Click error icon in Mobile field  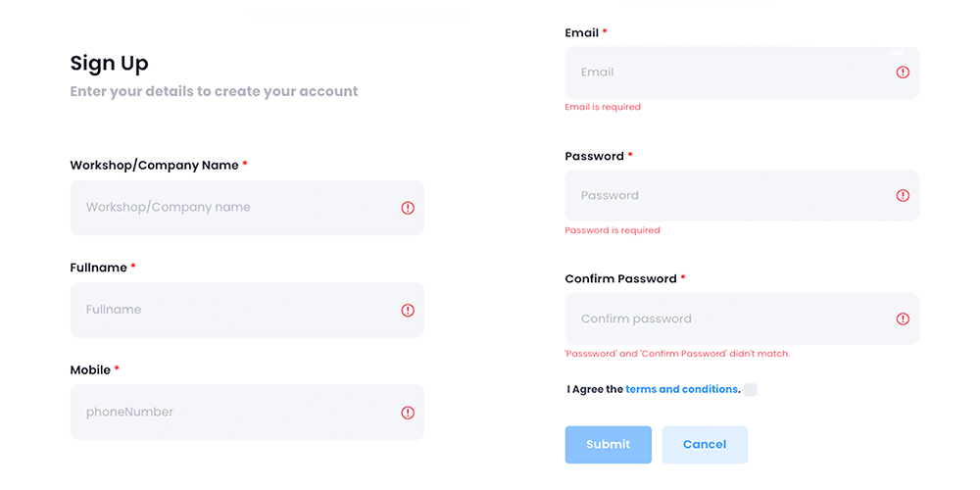(x=408, y=413)
